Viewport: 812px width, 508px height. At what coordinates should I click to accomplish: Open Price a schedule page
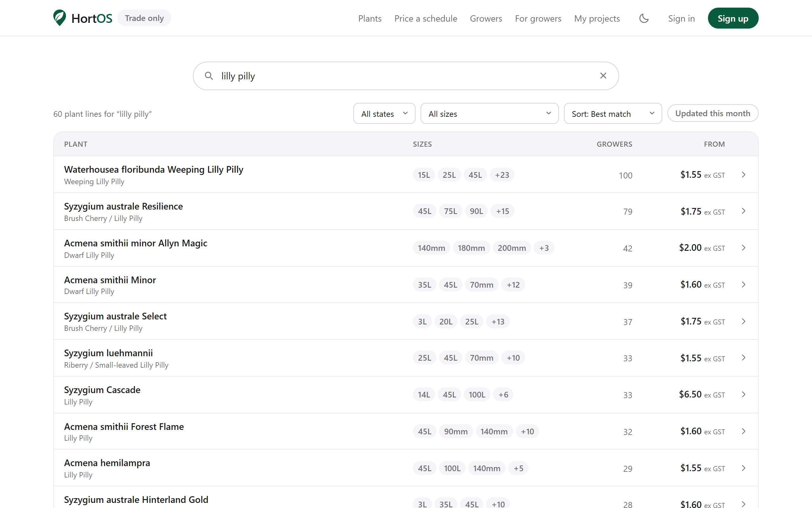(425, 18)
